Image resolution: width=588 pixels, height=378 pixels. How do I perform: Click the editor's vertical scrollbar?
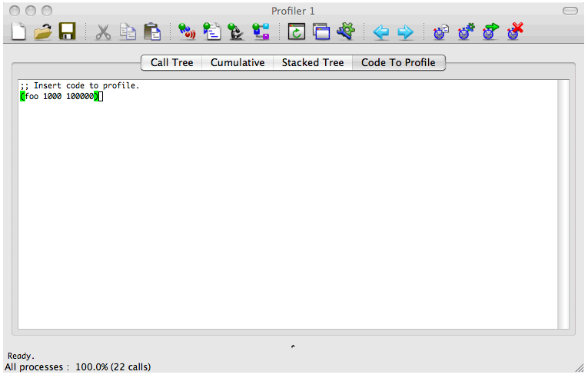563,204
